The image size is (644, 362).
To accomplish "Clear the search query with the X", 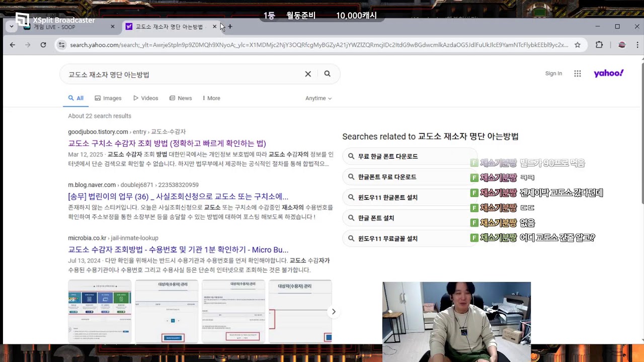I will pos(308,74).
